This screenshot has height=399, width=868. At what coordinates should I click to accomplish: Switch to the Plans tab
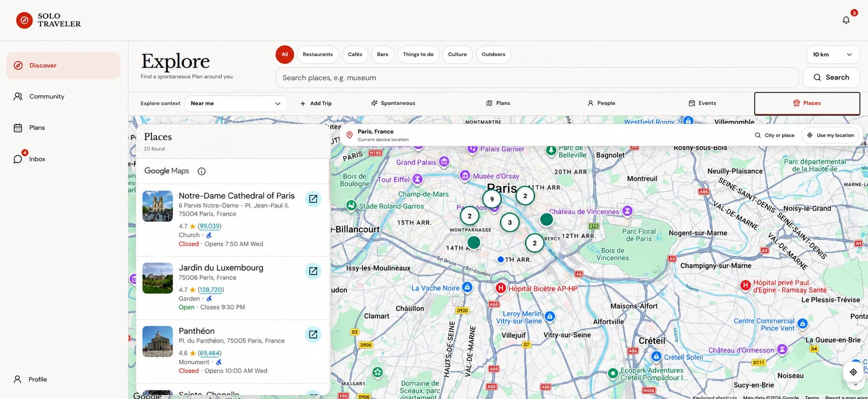[x=498, y=103]
